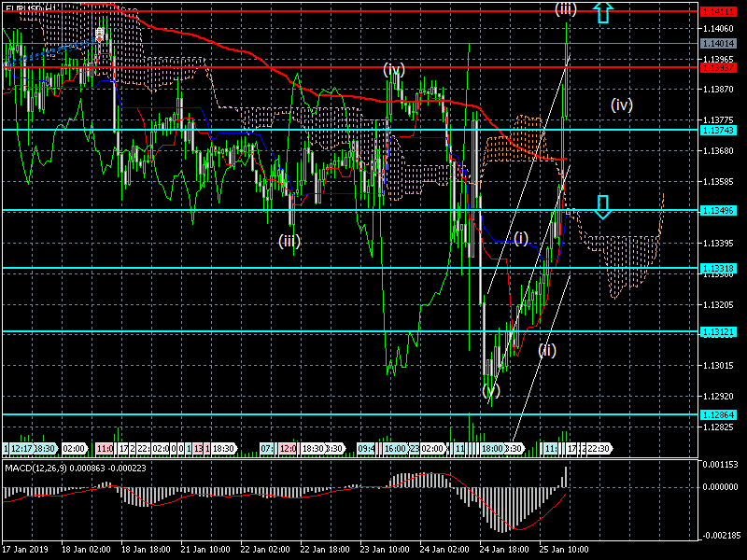Click the 1.13121 cyan level label
747x560 pixels.
[719, 331]
